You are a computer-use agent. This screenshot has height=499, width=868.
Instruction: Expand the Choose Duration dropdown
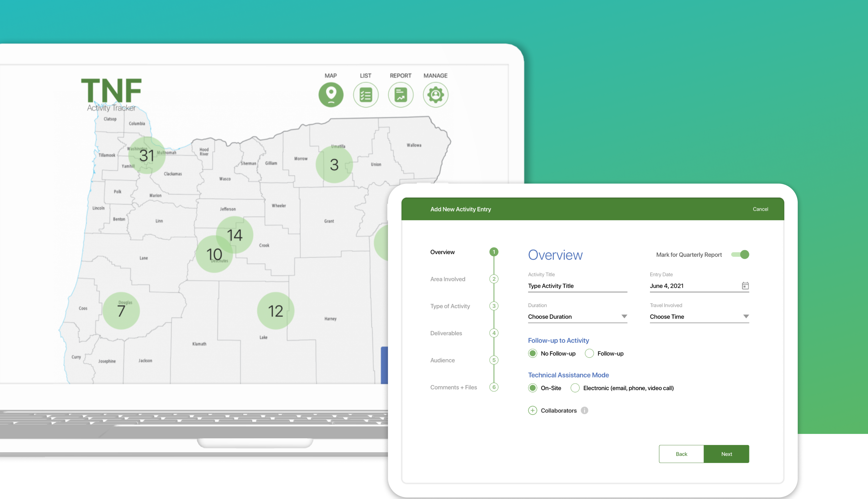[577, 317]
